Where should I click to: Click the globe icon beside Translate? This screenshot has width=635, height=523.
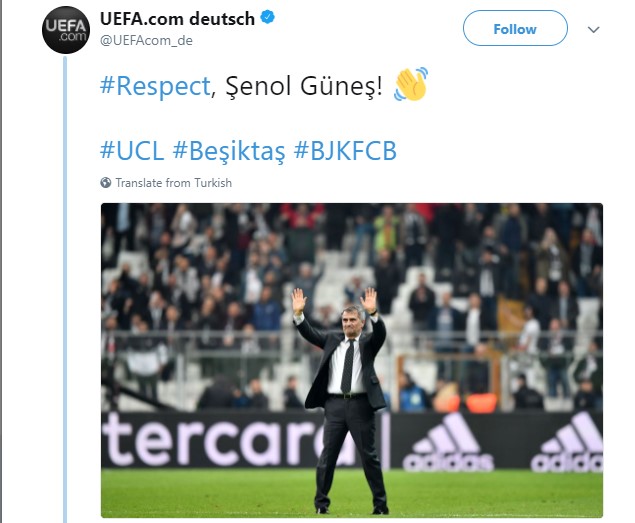(x=106, y=183)
